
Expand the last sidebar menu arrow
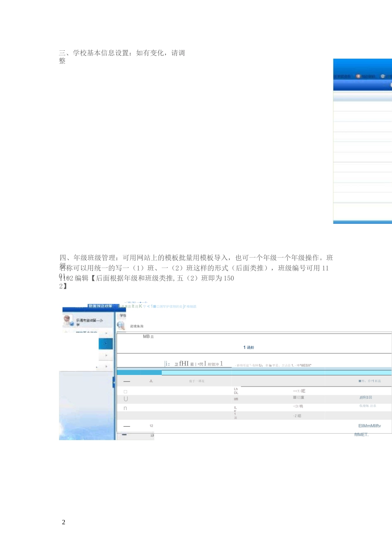pyautogui.click(x=106, y=366)
